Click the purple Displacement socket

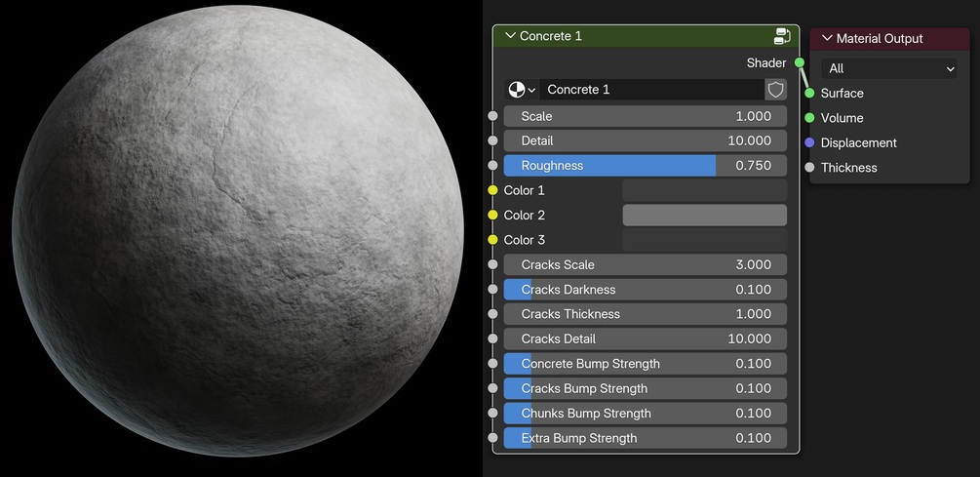coord(810,142)
